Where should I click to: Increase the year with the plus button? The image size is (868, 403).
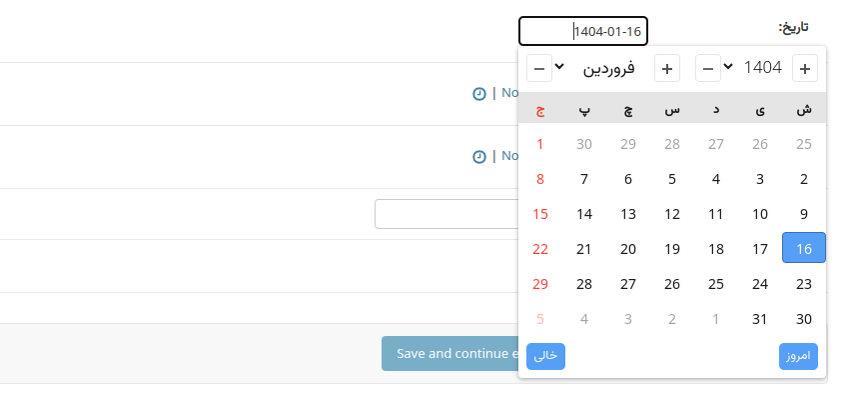pos(805,68)
